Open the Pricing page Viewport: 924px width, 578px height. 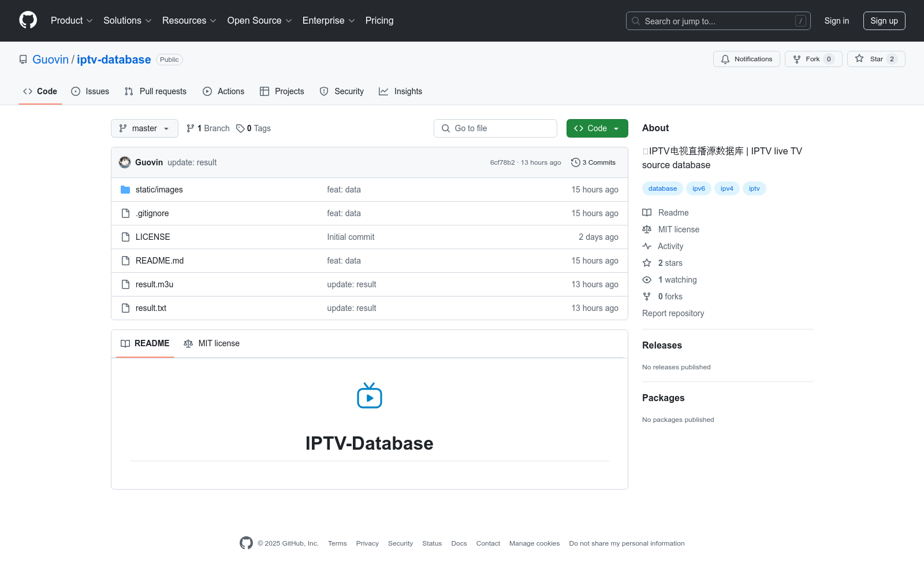coord(379,20)
